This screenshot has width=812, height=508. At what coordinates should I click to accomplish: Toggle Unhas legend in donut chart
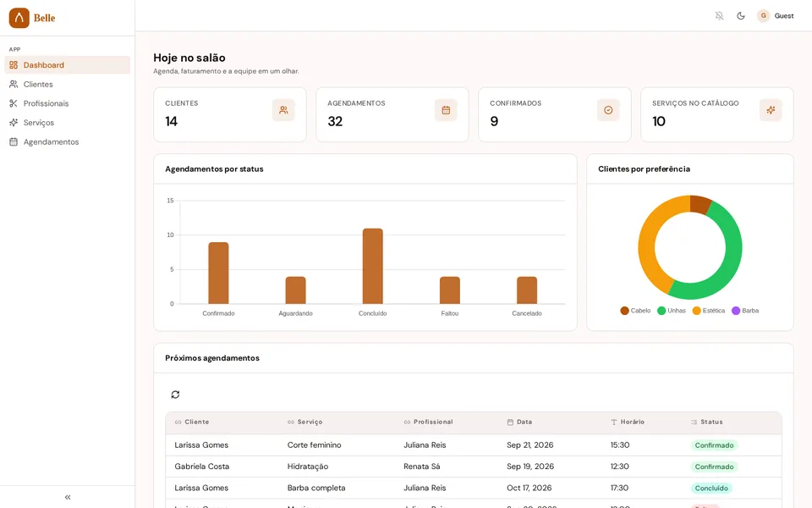(671, 311)
